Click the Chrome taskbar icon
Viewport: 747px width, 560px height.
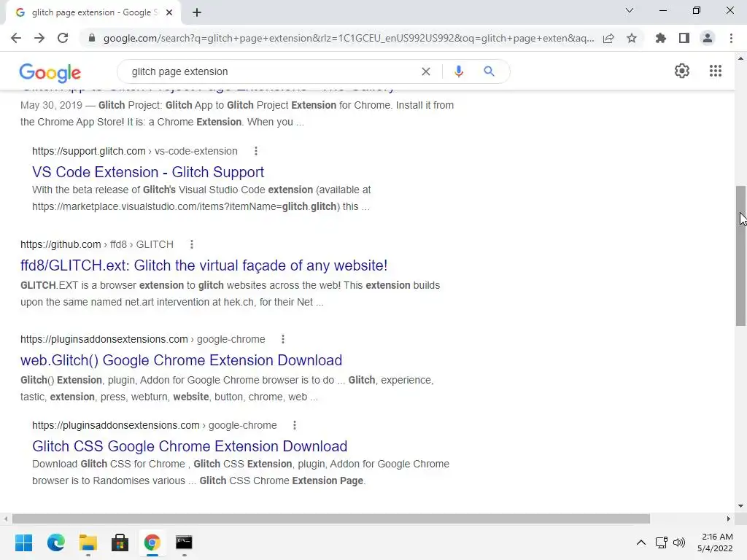(152, 542)
